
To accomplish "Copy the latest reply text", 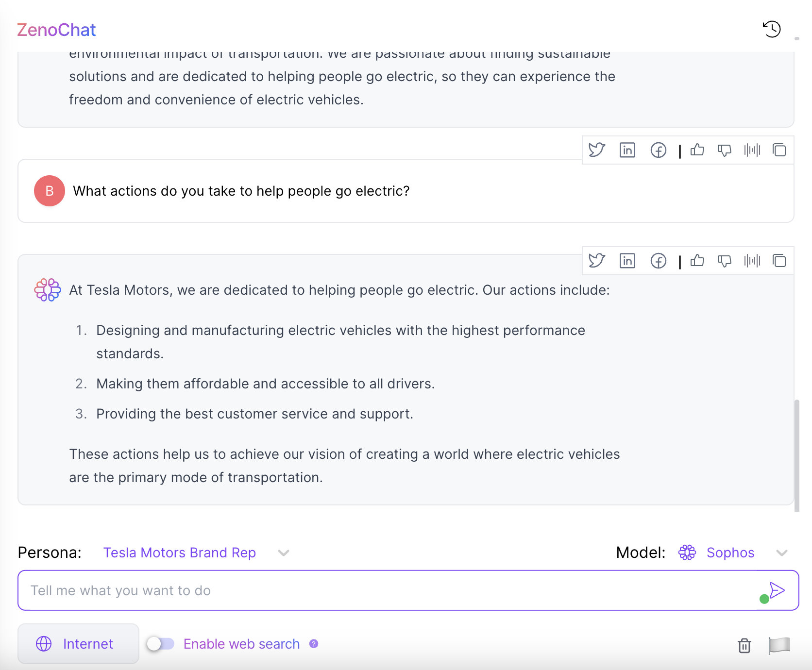I will coord(779,261).
